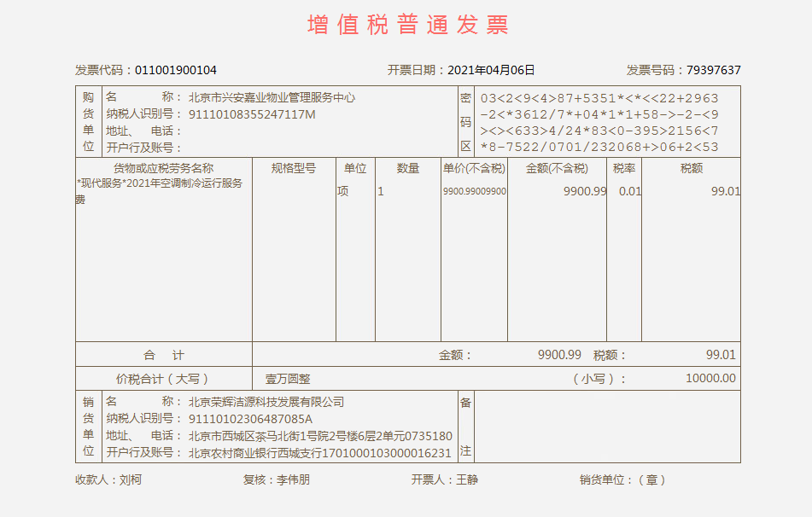
Task: Click the 税额 column header
Action: point(691,168)
